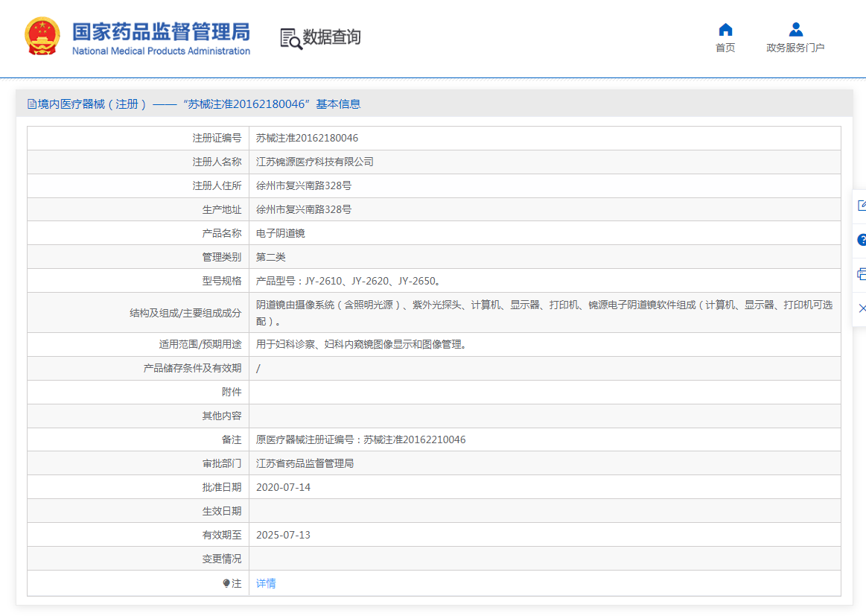Click the edit/feedback icon in the right sidebar
The width and height of the screenshot is (866, 616).
[x=862, y=206]
